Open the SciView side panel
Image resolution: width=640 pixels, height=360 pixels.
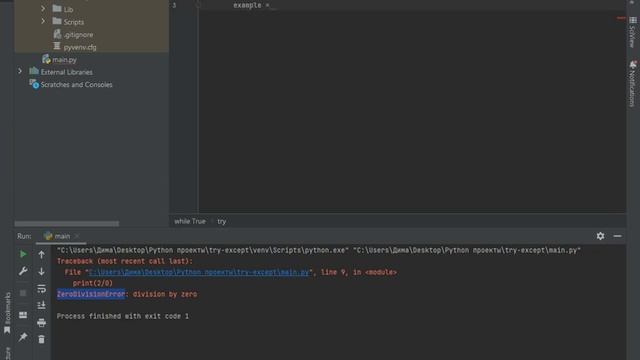pyautogui.click(x=632, y=32)
